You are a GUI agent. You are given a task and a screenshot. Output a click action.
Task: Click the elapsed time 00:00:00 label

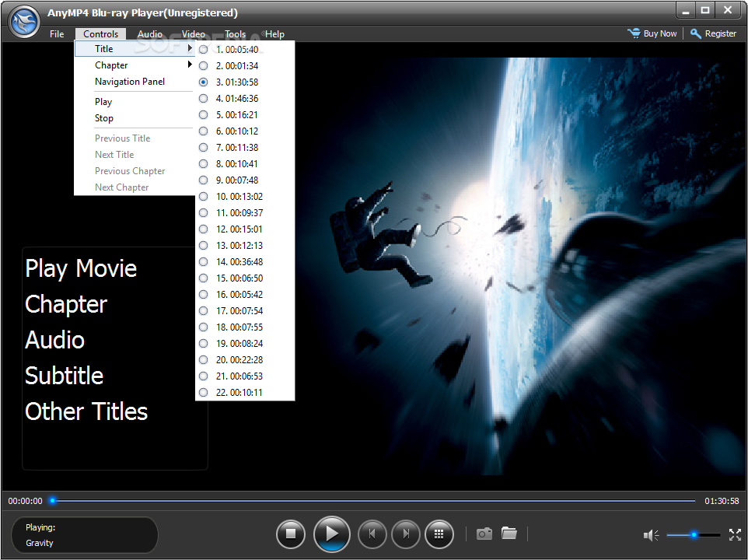click(x=26, y=501)
